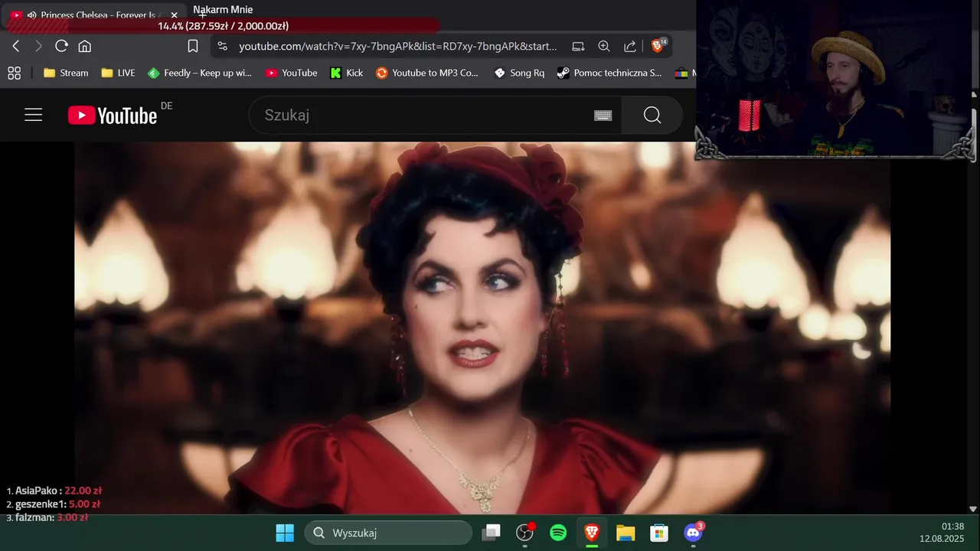Screen dimensions: 980x551
Task: Open the browser home page
Action: [x=85, y=47]
